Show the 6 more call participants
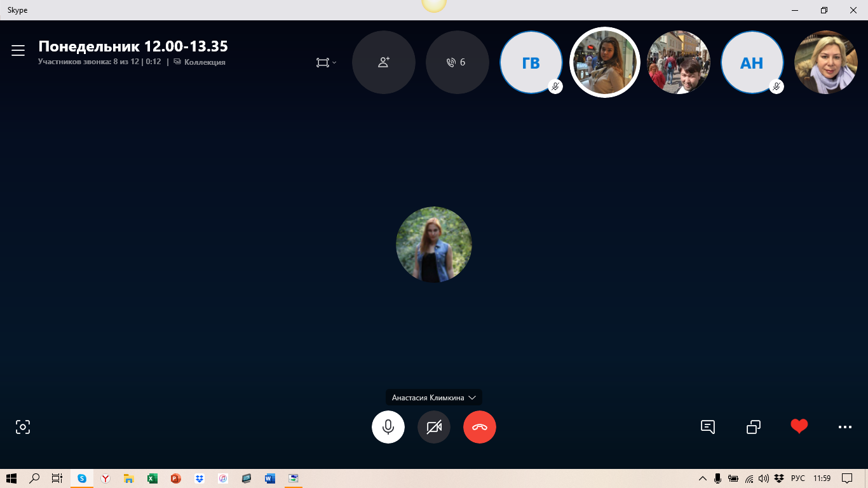868x488 pixels. pyautogui.click(x=457, y=62)
